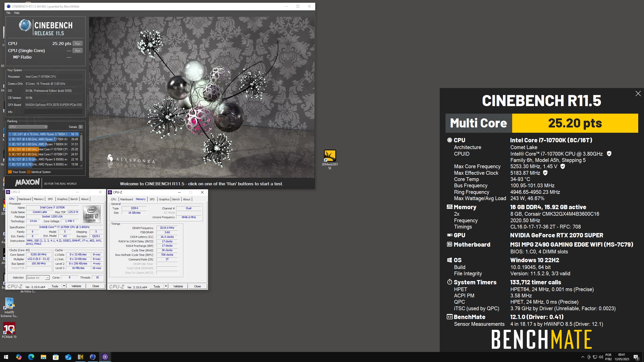644x362 pixels.
Task: Switch to BenchMate via BM taskbar icon
Action: (x=80, y=357)
